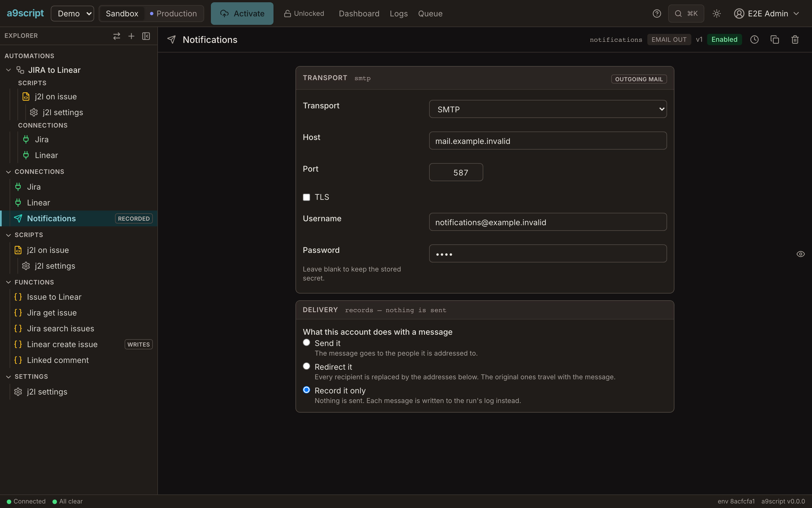Collapse the SCRIPTS section

tap(8, 235)
